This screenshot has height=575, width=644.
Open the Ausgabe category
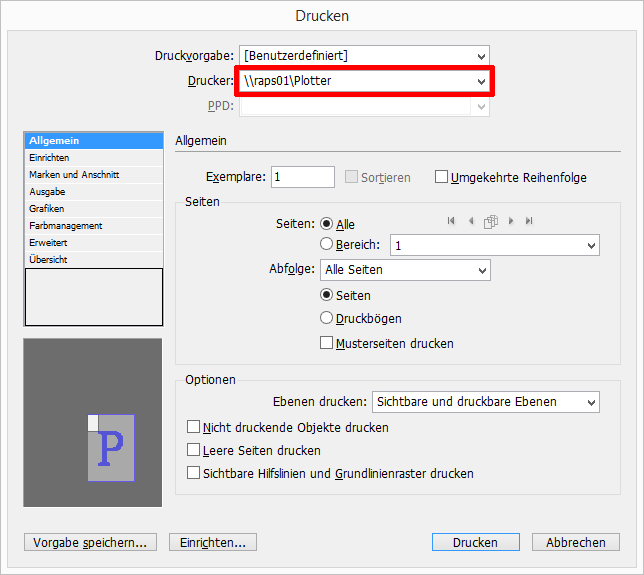click(x=94, y=192)
